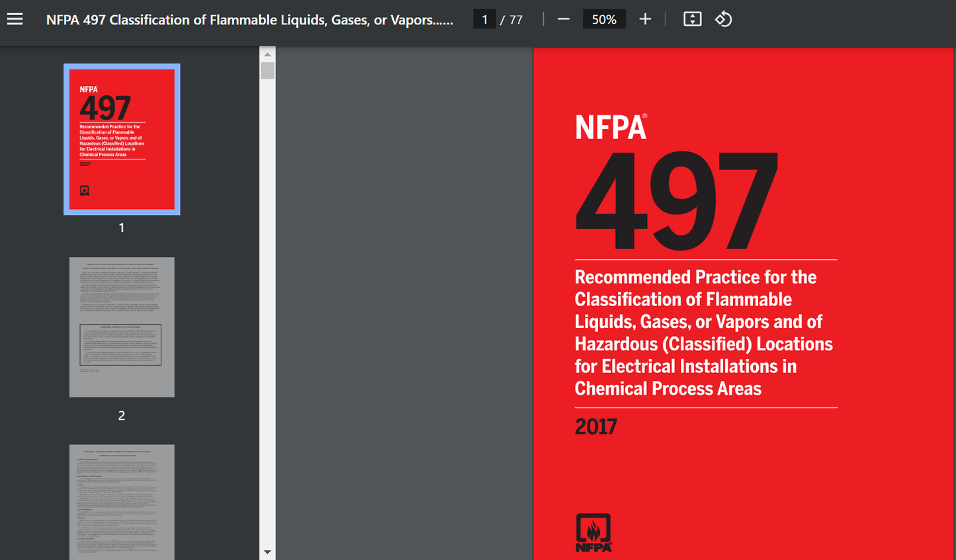
Task: Click the scrollbar down arrow
Action: (267, 551)
